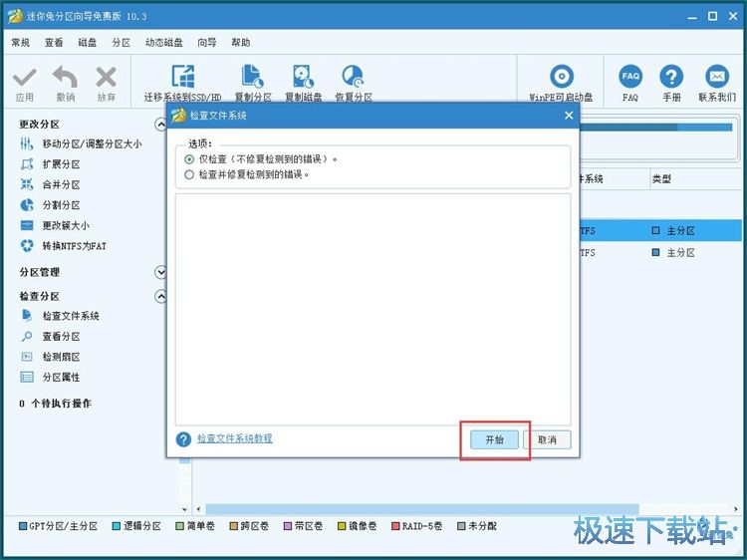Open the 检查文件系统教程 tutorial link

pos(235,438)
